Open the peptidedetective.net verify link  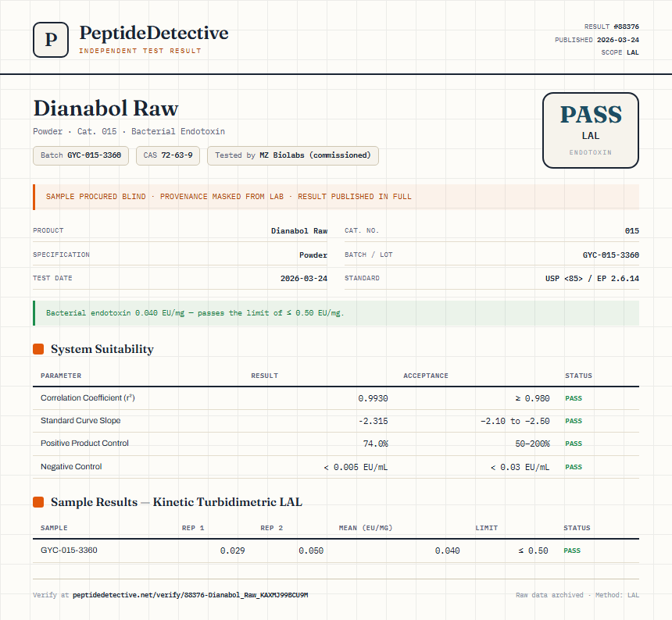pyautogui.click(x=191, y=595)
